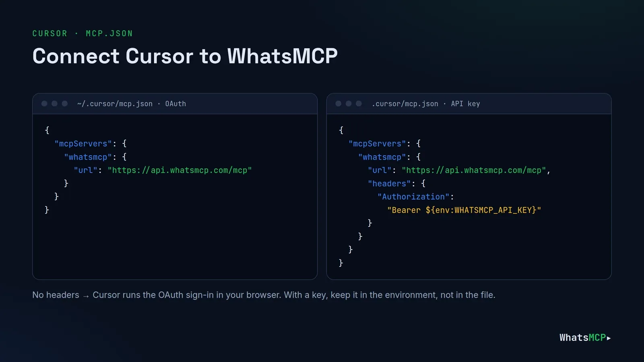Click the '~/.cursor/mcp.json · OAuth' window title
The height and width of the screenshot is (362, 644).
pyautogui.click(x=132, y=104)
